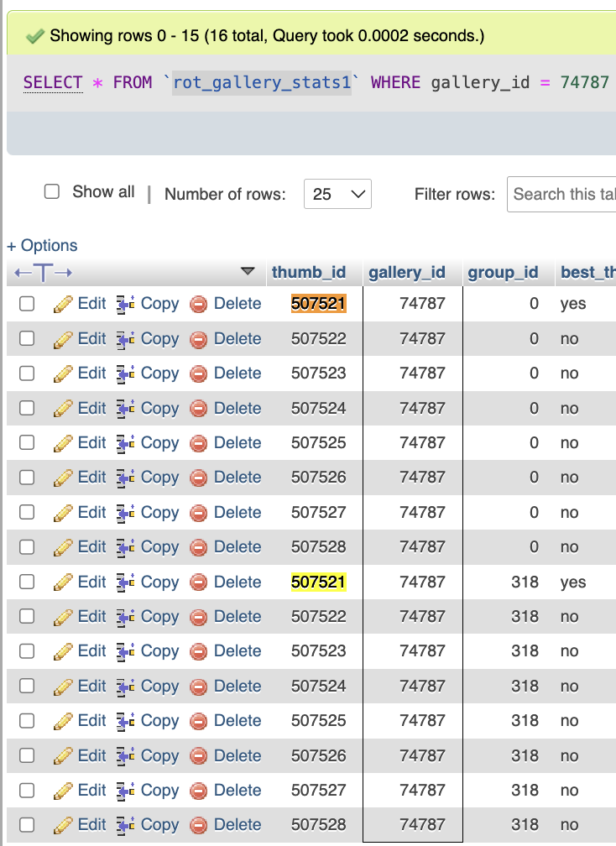Click Edit text link for thumb 507522, group 0
This screenshot has height=846, width=616.
click(x=91, y=339)
